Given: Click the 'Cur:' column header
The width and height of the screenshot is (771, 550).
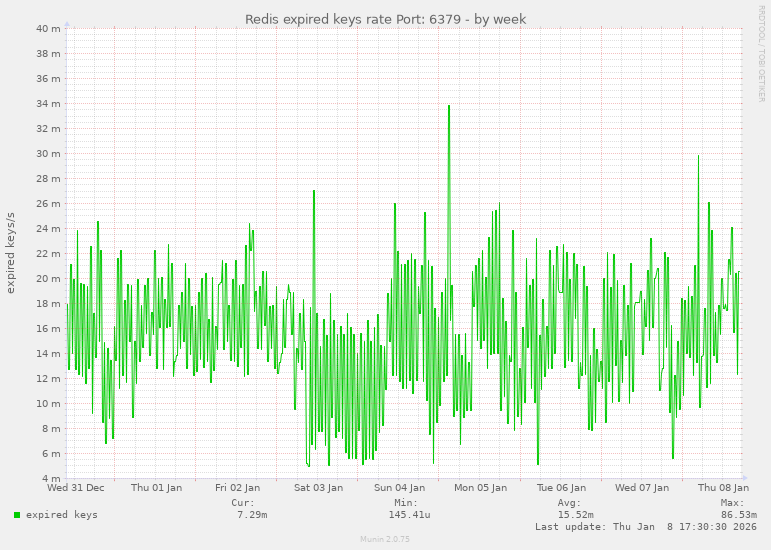Looking at the screenshot, I should click(243, 503).
